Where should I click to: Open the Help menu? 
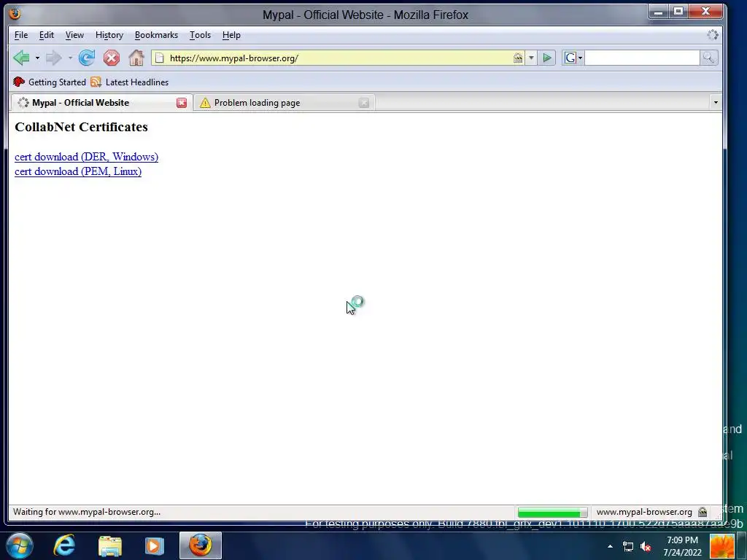coord(231,35)
